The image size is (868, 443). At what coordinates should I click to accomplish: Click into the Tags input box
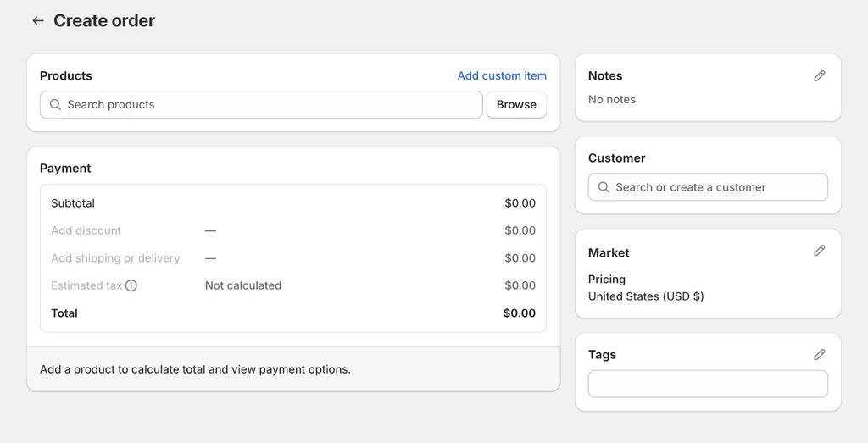pos(708,384)
